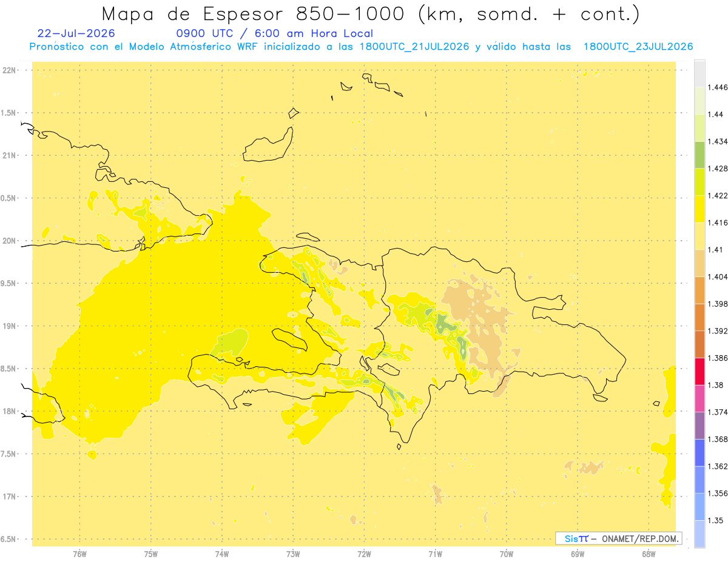Click the 'ONAMET/REP.DOM.' credit label

[641, 538]
